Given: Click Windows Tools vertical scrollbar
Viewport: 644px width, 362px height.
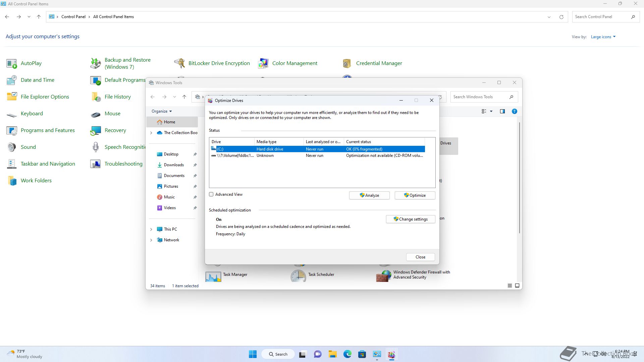Looking at the screenshot, I should (520, 178).
